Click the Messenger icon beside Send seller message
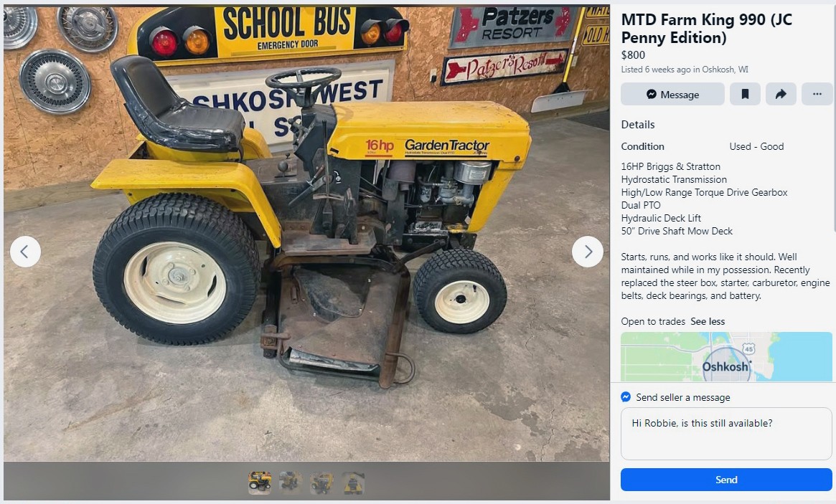The image size is (836, 504). click(626, 397)
